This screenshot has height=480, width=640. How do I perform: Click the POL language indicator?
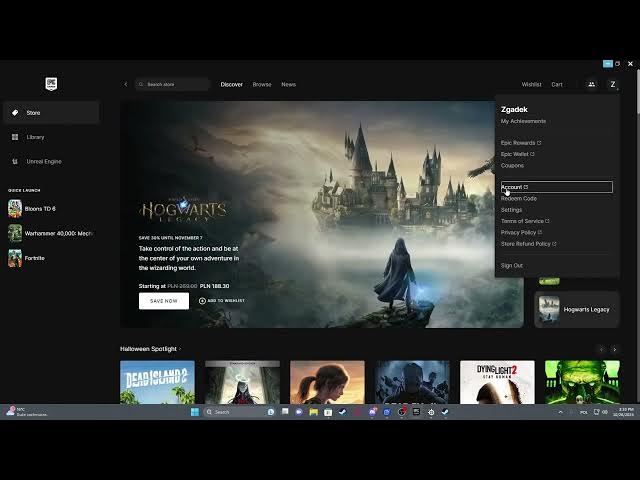click(x=584, y=412)
